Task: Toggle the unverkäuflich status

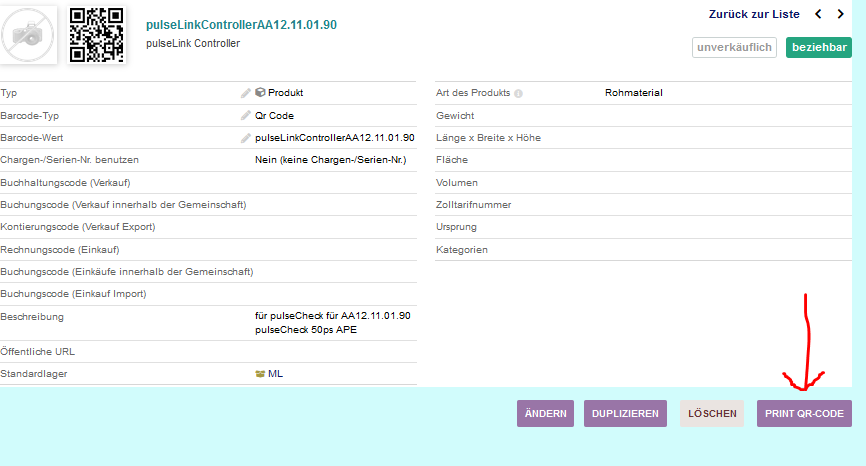Action: point(734,47)
